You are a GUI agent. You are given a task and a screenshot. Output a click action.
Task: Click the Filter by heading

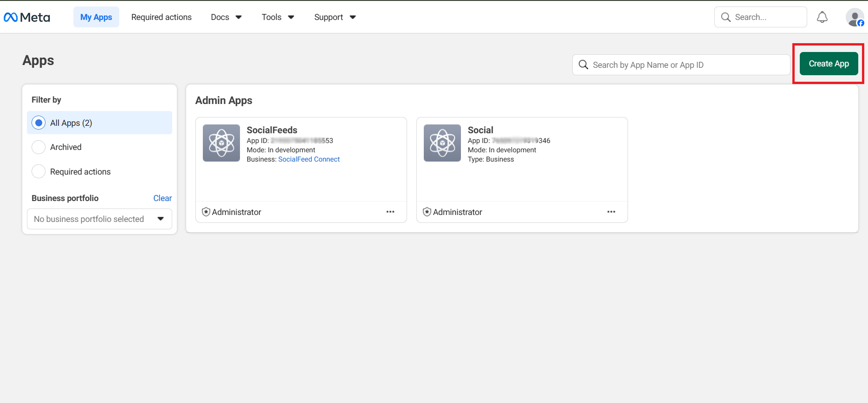[46, 100]
